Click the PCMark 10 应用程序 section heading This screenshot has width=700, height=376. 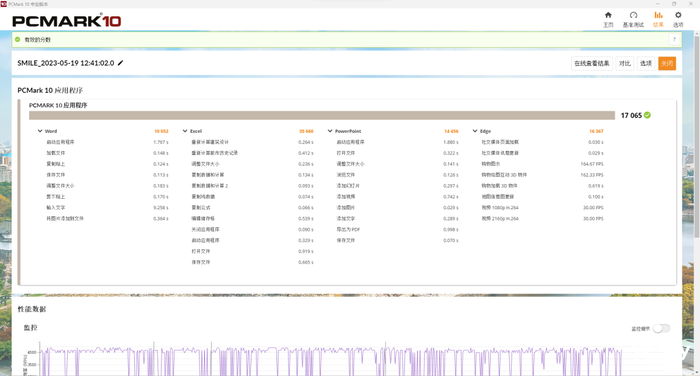50,90
